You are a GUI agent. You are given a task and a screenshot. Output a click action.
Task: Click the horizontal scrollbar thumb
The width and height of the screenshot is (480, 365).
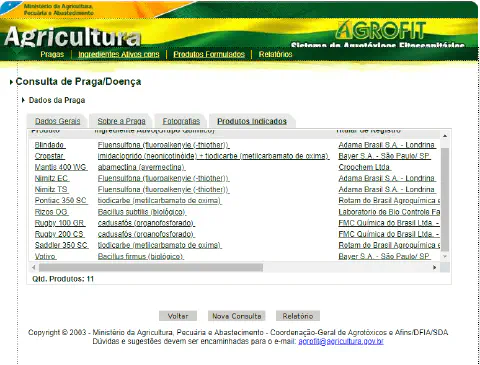point(151,267)
